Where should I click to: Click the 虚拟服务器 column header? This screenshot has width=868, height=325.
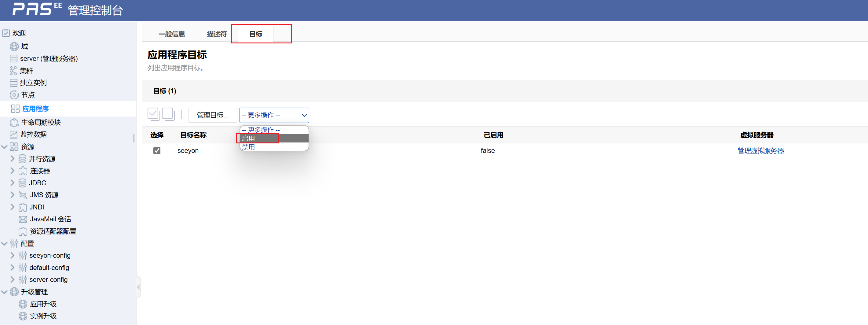click(757, 135)
